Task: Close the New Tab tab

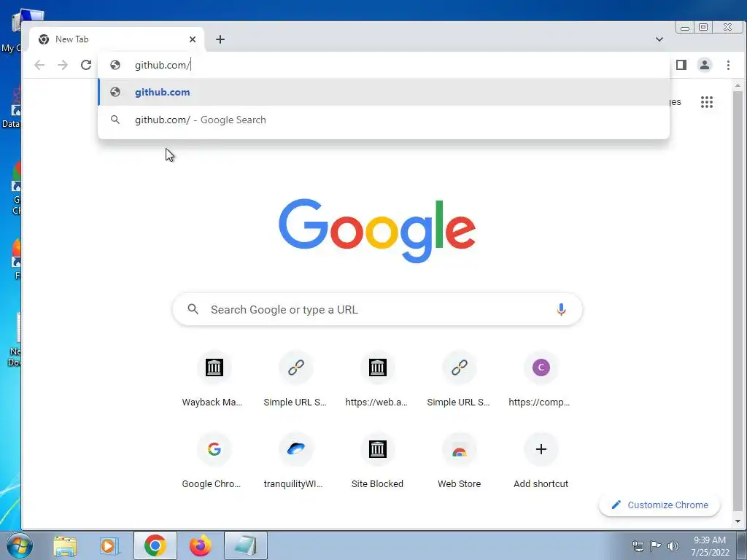Action: (x=193, y=39)
